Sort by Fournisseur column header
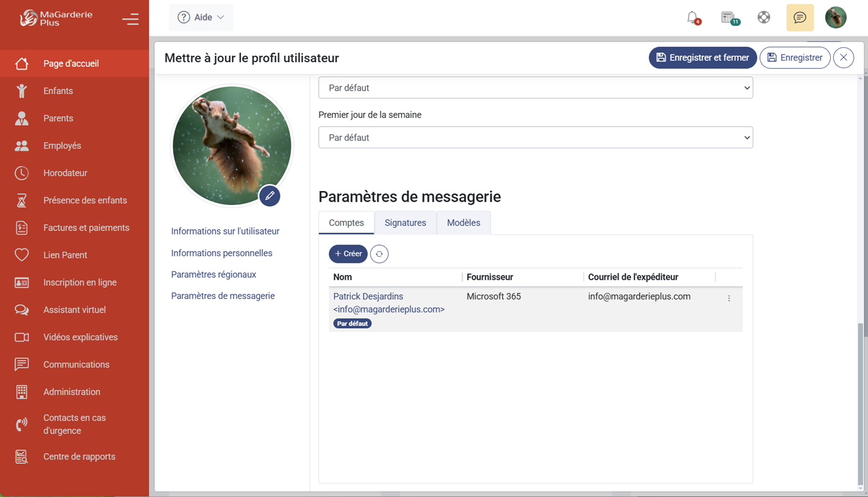 coord(490,277)
